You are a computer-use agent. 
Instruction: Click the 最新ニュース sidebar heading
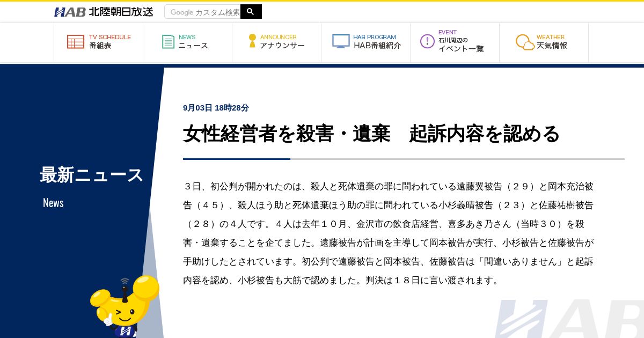tap(92, 175)
